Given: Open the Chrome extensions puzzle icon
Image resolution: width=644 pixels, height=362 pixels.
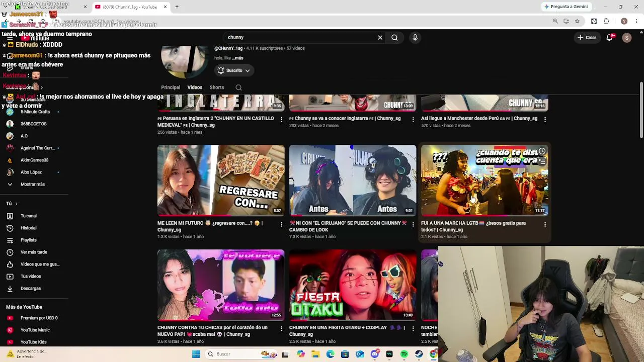Looking at the screenshot, I should [x=606, y=21].
